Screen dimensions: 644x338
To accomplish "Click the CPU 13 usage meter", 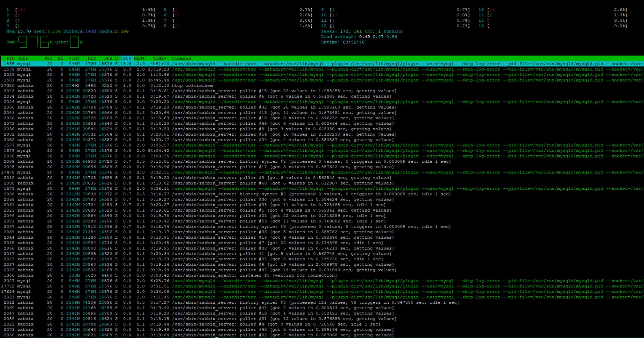I will (553, 10).
